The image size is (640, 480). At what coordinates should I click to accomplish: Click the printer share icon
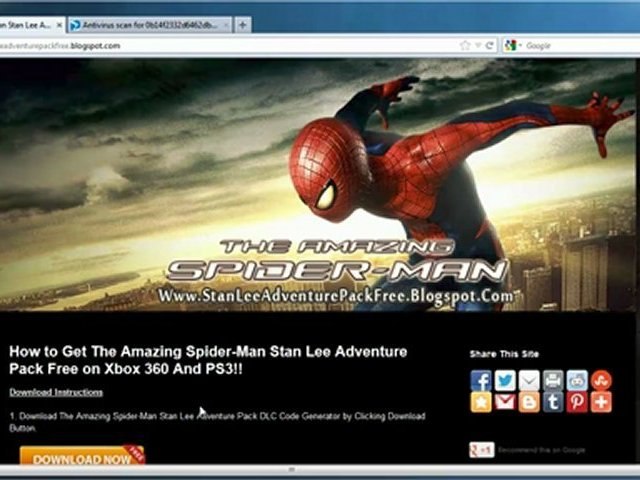(553, 380)
